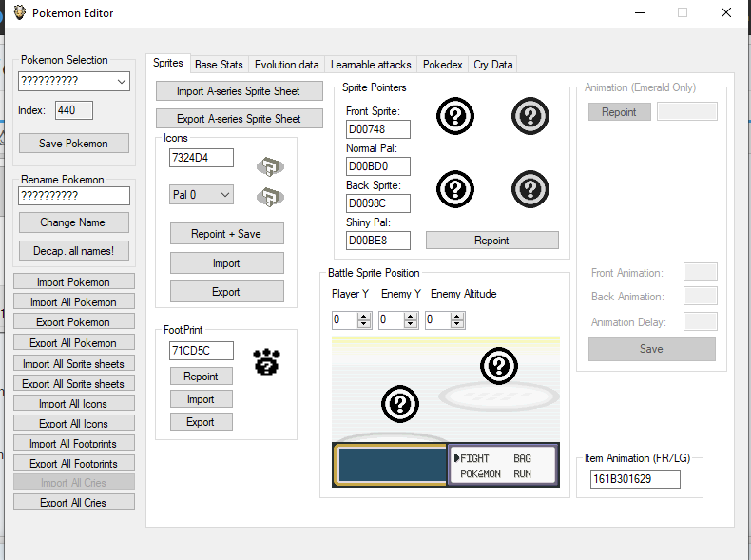Viewport: 751px width, 560px height.
Task: Switch to the Base Stats tab
Action: 219,65
